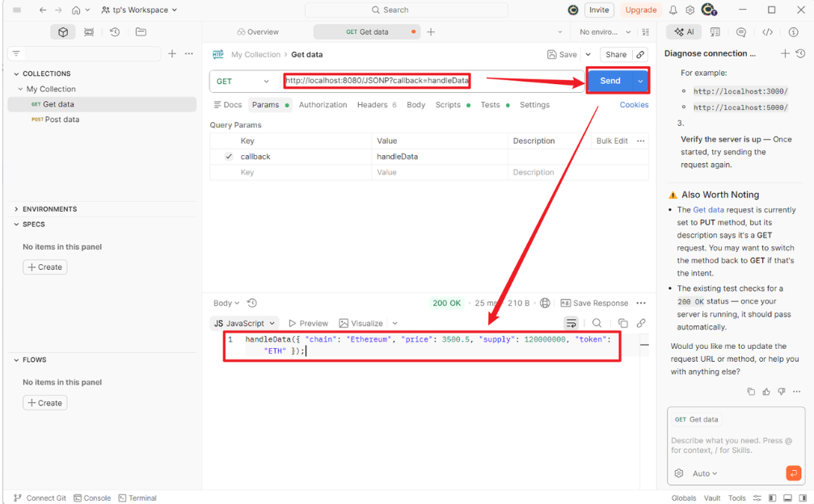Open AI chat history icon
Image resolution: width=814 pixels, height=504 pixels.
click(800, 53)
